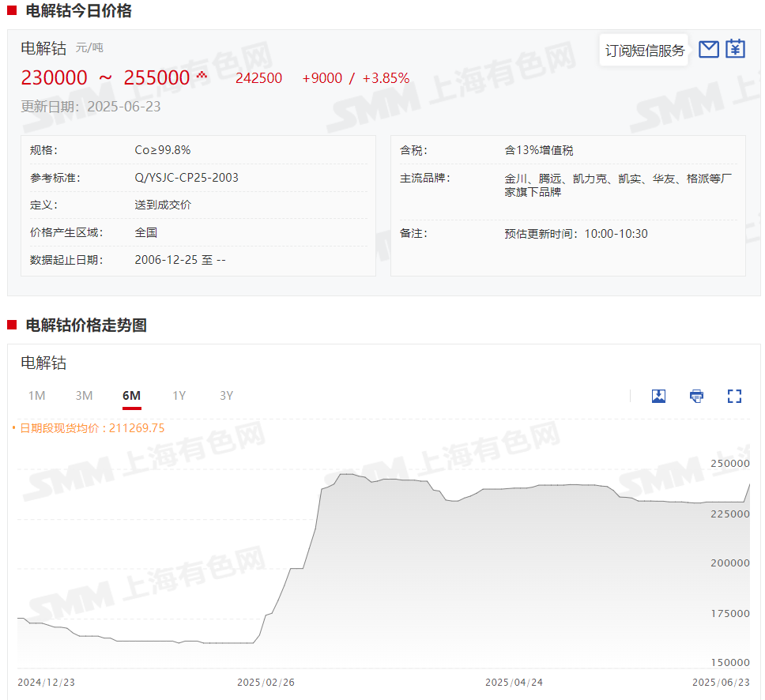Image resolution: width=765 pixels, height=700 pixels.
Task: Click the email subscription envelope icon
Action: click(708, 49)
